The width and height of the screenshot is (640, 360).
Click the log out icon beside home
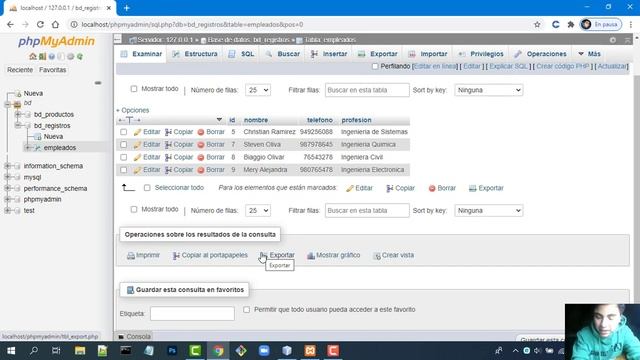(x=42, y=56)
